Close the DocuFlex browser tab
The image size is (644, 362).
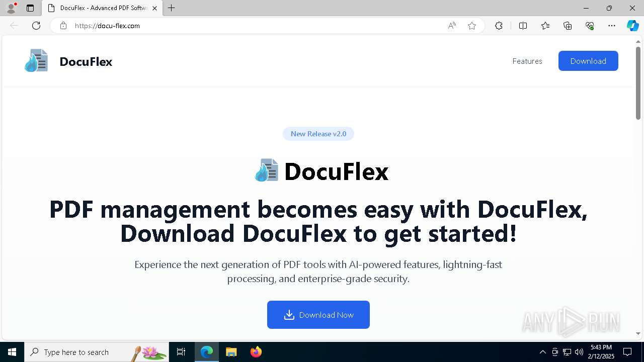[154, 8]
